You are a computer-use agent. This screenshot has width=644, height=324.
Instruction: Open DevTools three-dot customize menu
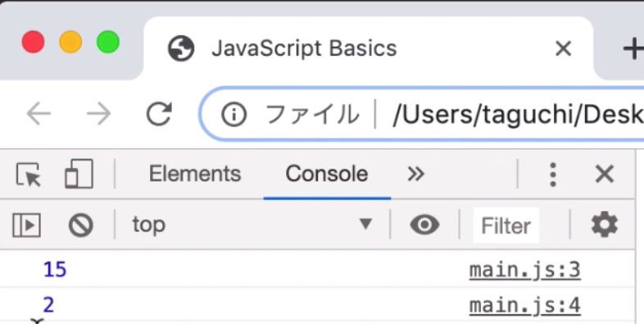553,174
